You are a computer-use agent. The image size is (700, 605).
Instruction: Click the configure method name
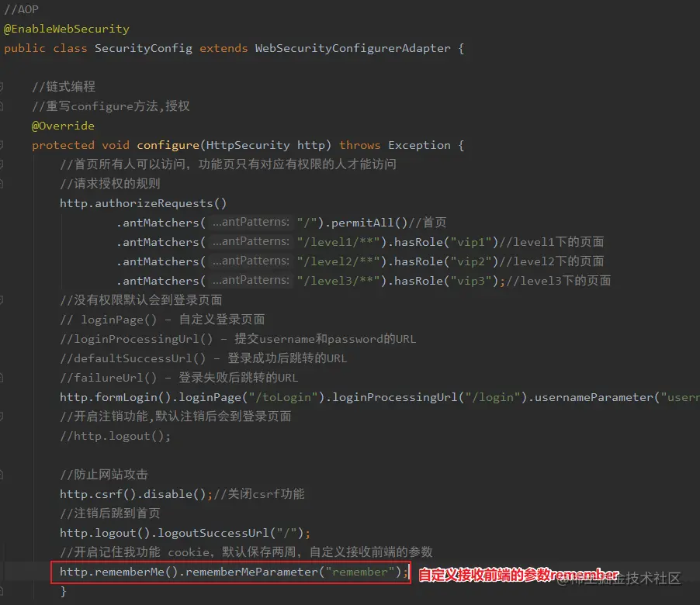coord(168,145)
